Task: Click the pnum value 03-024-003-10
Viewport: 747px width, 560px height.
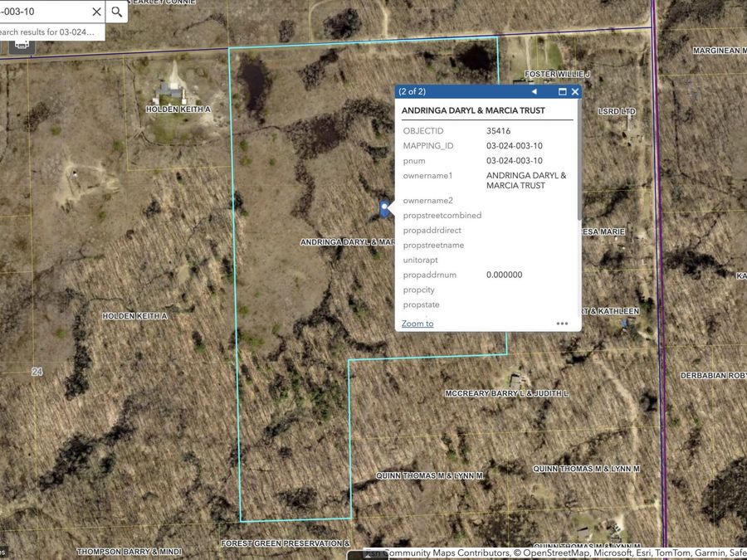Action: coord(515,160)
